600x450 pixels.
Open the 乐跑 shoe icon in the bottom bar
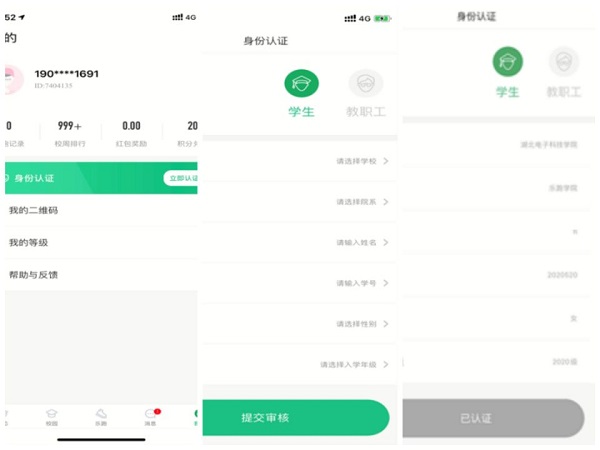pos(101,414)
